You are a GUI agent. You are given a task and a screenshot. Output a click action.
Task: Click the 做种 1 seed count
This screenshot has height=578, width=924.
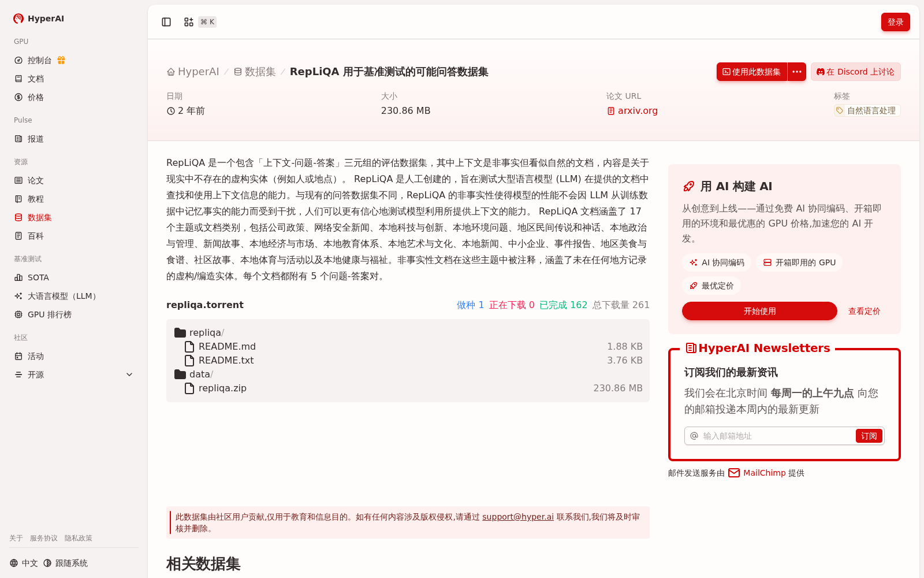[x=470, y=305]
